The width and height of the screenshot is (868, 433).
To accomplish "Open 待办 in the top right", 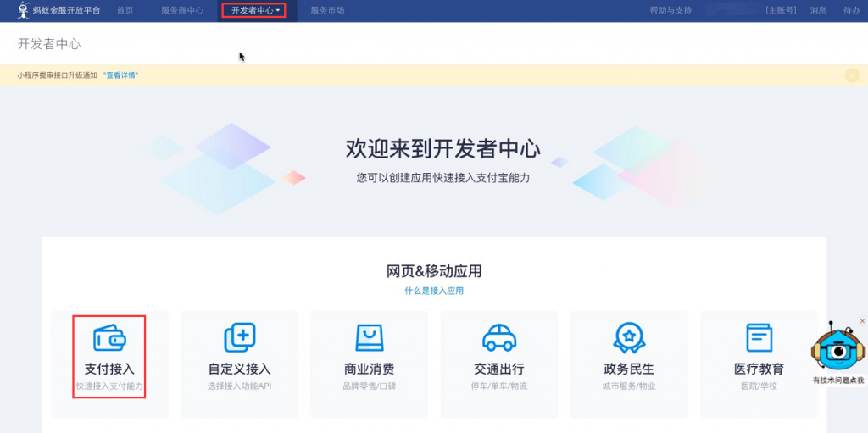I will (x=851, y=11).
